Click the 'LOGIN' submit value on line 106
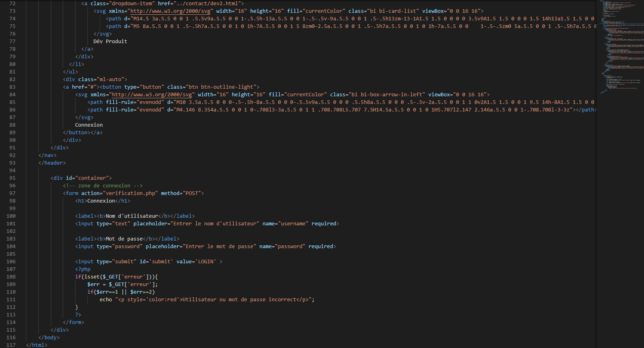Screen dimensions: 644x348 (205, 262)
